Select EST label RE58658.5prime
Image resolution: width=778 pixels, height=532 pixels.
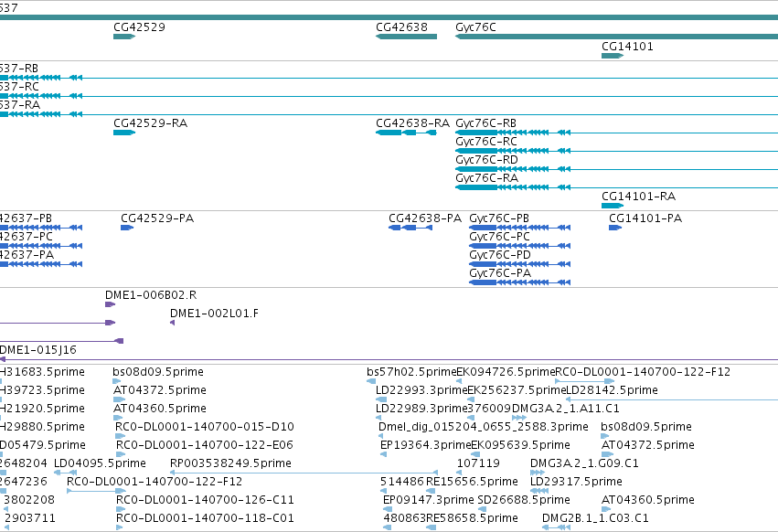click(472, 518)
